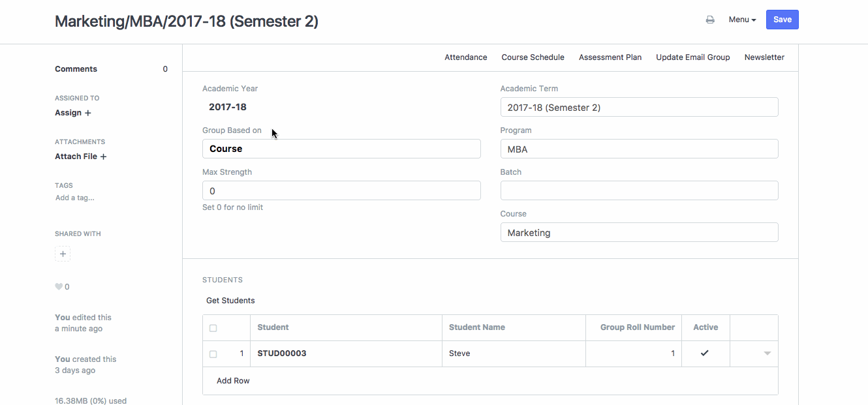The image size is (868, 405).
Task: Click the plus icon next to Attach File
Action: tap(103, 157)
